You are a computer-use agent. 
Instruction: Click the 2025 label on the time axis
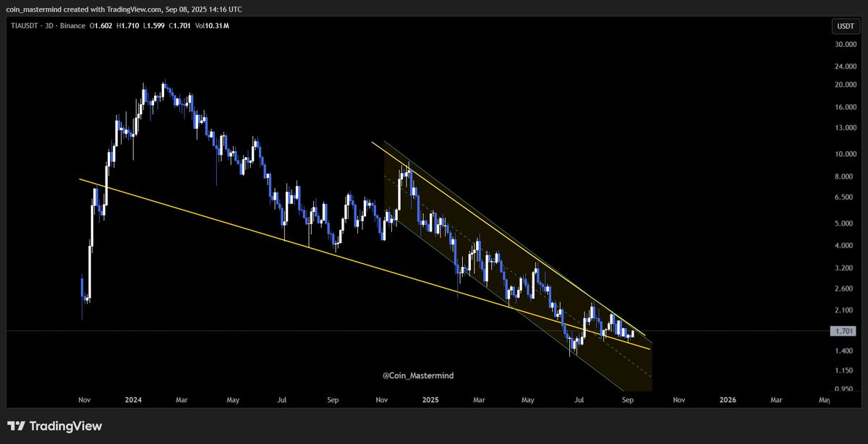click(430, 399)
